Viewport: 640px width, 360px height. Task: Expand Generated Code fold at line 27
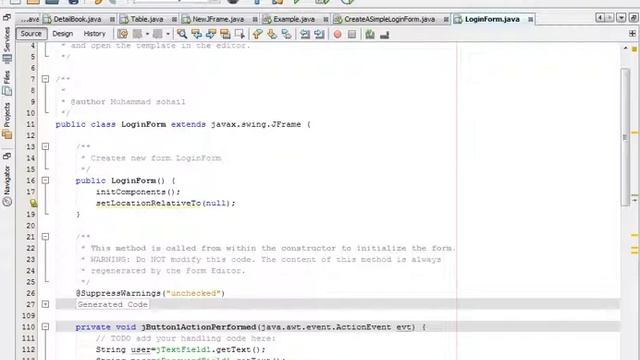click(x=45, y=304)
